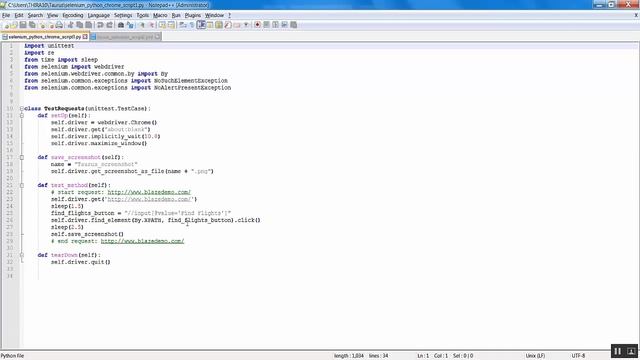The width and height of the screenshot is (640, 360).
Task: Click the Zoom Out toolbar icon
Action: 151,25
